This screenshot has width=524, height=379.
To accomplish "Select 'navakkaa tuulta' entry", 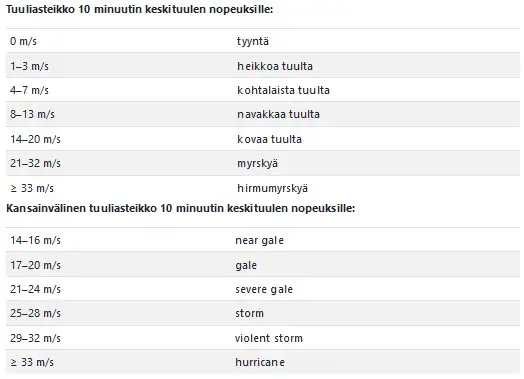I will [x=278, y=114].
